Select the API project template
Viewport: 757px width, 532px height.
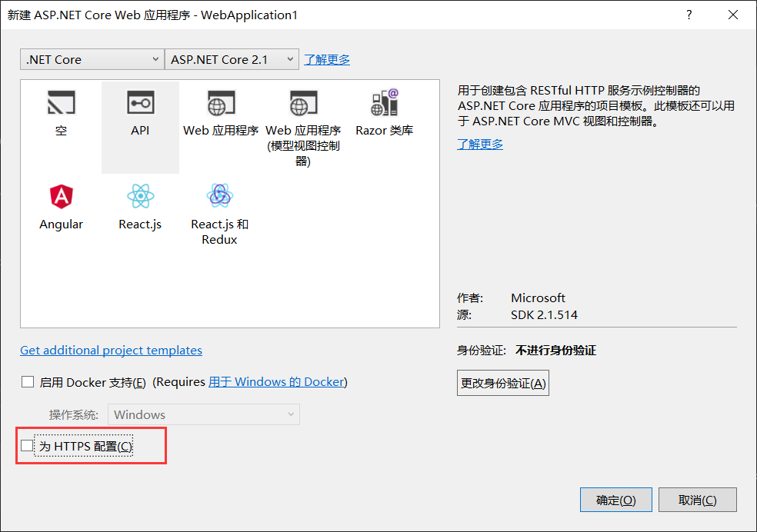pos(140,128)
